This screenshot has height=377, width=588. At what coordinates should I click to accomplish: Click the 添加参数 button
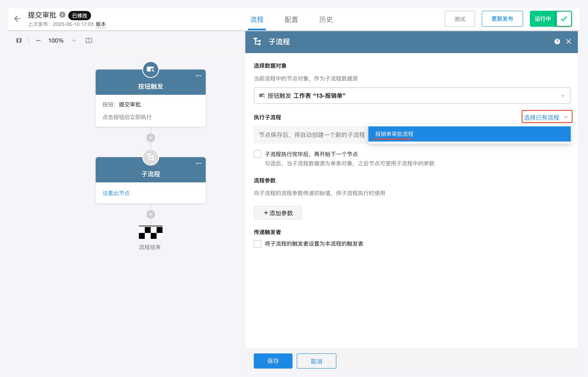pyautogui.click(x=278, y=213)
